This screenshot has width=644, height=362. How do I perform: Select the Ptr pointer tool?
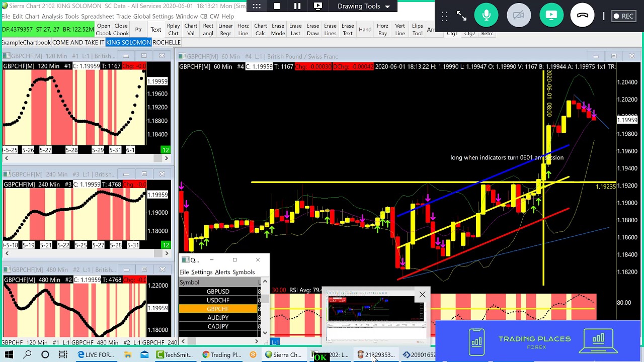[x=138, y=30]
